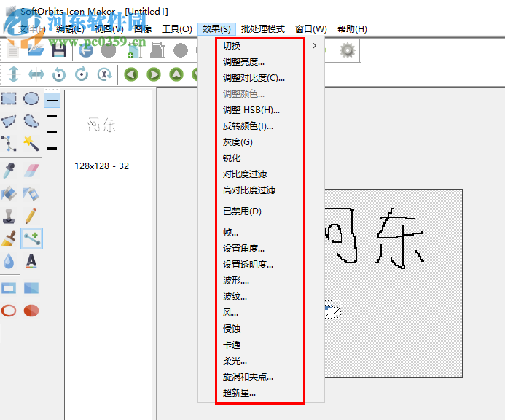The height and width of the screenshot is (420, 505).
Task: Click the green up arrow icon
Action: [x=176, y=74]
